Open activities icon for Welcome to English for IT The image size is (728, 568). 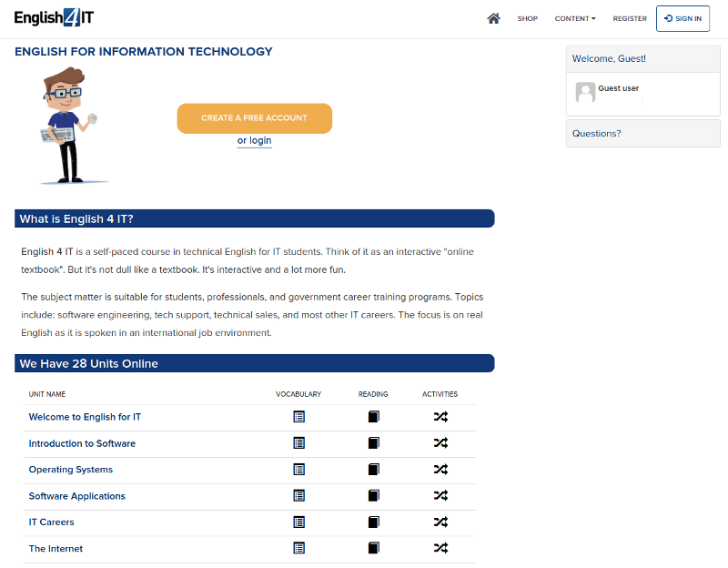tap(440, 417)
